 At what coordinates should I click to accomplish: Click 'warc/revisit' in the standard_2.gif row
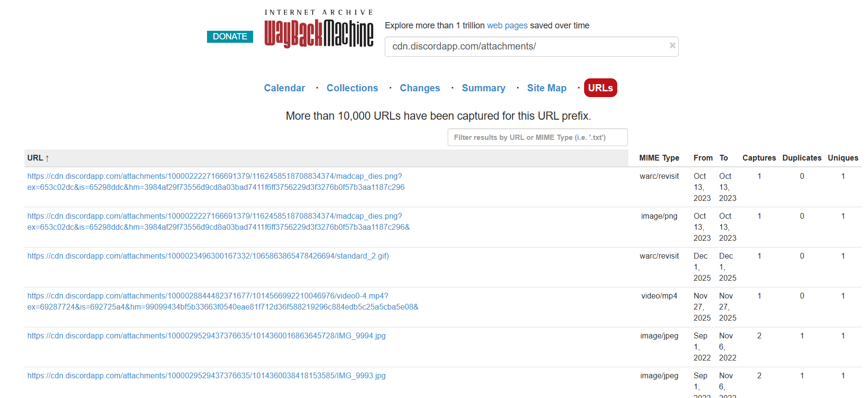pos(659,256)
